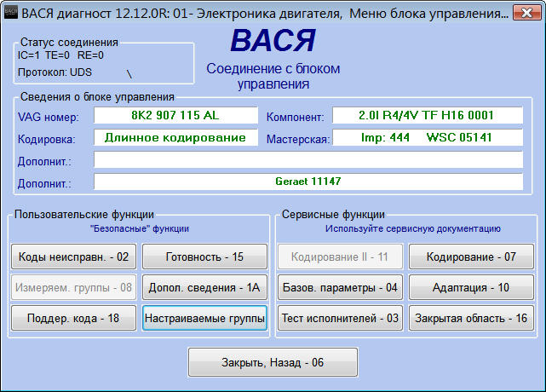
Task: Enter Закрытая область - 16
Action: (x=472, y=319)
